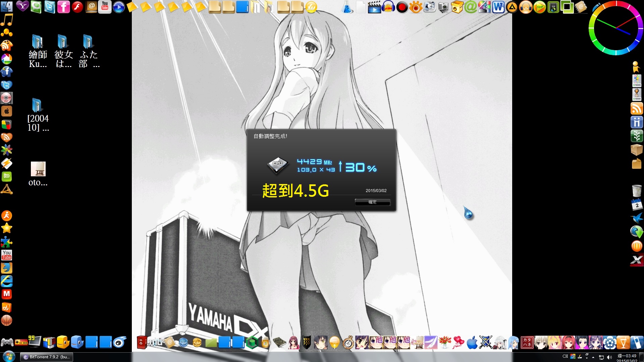The image size is (644, 362).
Task: Open the blue Apple icon in bottom dock
Action: click(472, 343)
